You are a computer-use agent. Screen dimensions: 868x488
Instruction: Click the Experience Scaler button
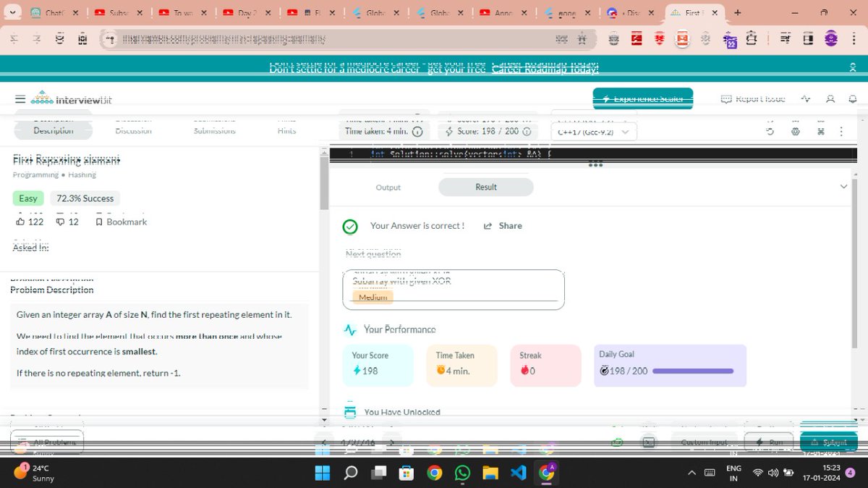point(643,98)
